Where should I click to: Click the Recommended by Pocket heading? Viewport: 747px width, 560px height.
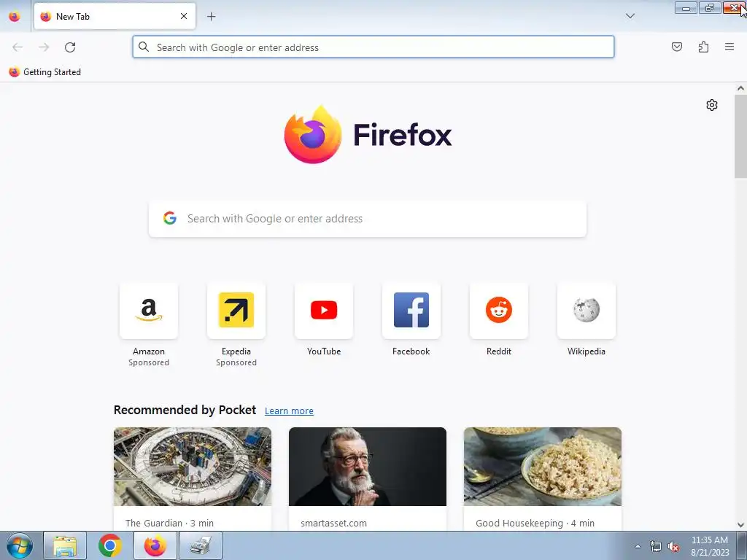(x=185, y=410)
